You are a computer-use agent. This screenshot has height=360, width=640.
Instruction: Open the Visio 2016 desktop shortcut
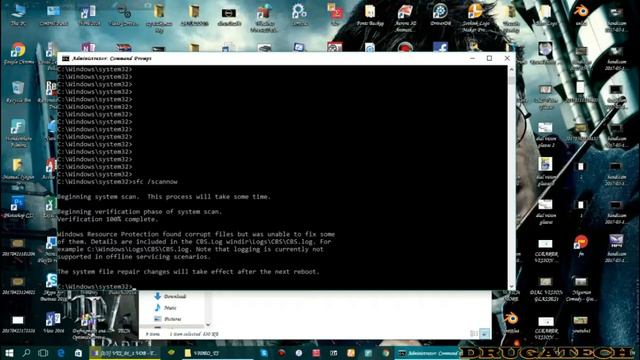[53, 322]
